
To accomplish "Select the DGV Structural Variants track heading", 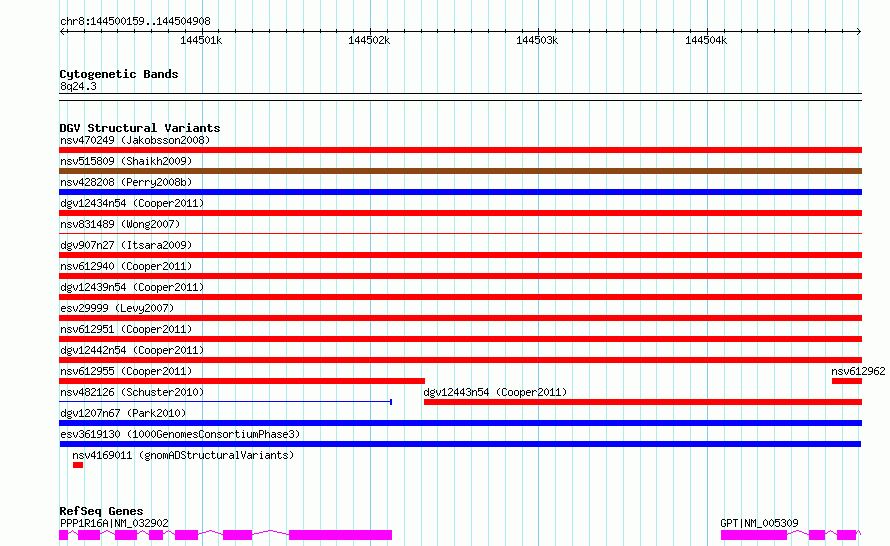I will pos(140,128).
